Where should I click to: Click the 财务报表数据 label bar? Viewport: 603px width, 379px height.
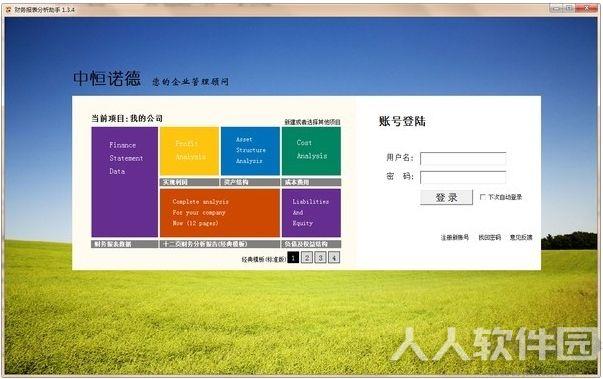pos(125,244)
